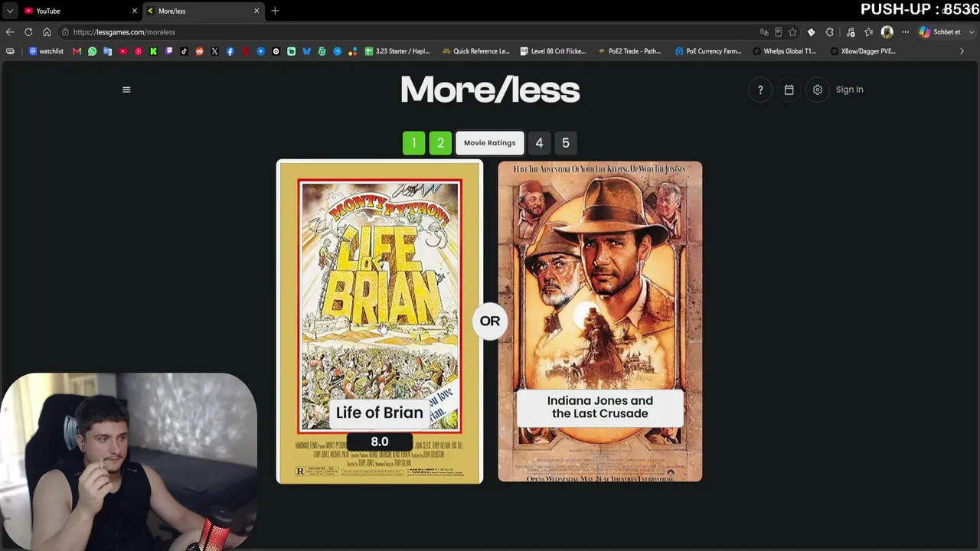Open the browser extensions puzzle icon

coord(829,32)
